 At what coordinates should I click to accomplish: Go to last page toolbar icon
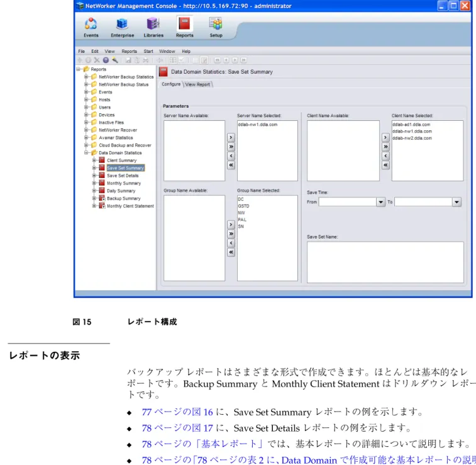244,60
